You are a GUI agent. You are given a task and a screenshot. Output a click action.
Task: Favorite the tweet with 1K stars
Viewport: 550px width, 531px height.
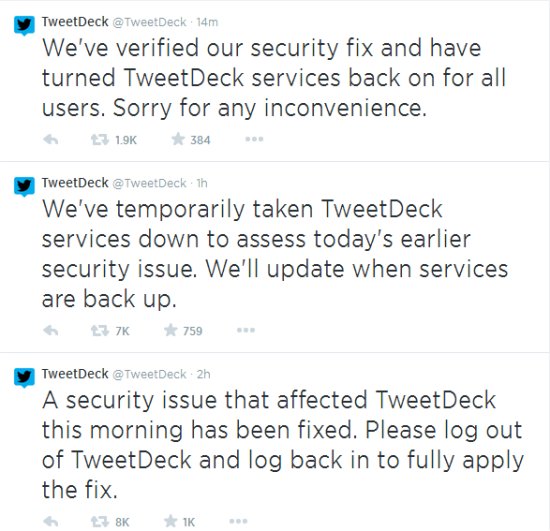tap(170, 521)
